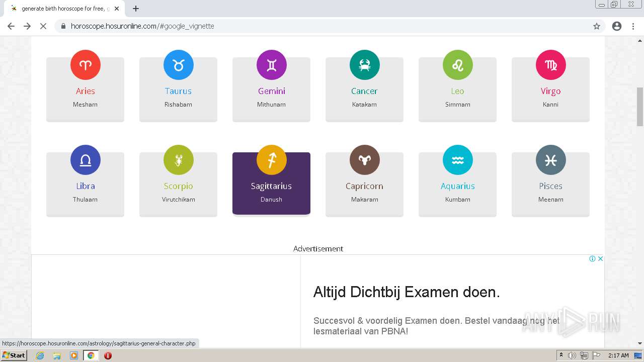Show hidden system tray icons
Screen dimensions: 644x362
tap(561, 355)
